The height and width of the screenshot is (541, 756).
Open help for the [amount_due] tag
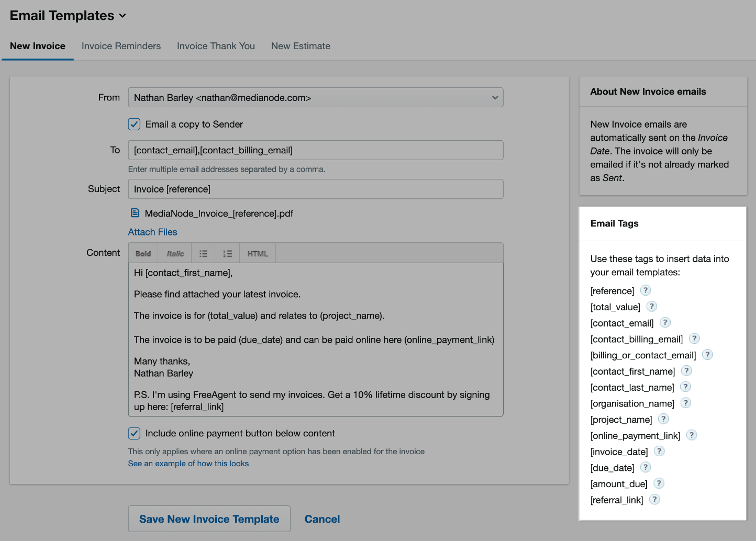coord(659,483)
